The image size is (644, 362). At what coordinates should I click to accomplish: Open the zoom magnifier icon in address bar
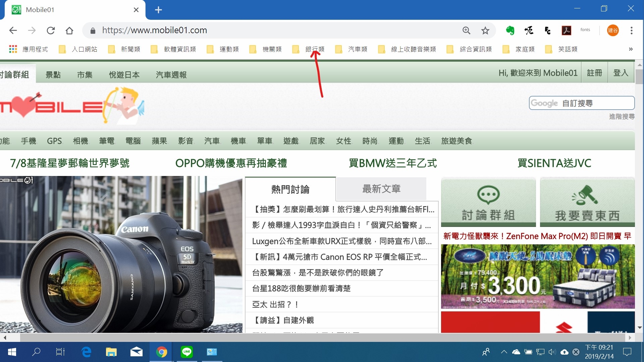(x=467, y=31)
